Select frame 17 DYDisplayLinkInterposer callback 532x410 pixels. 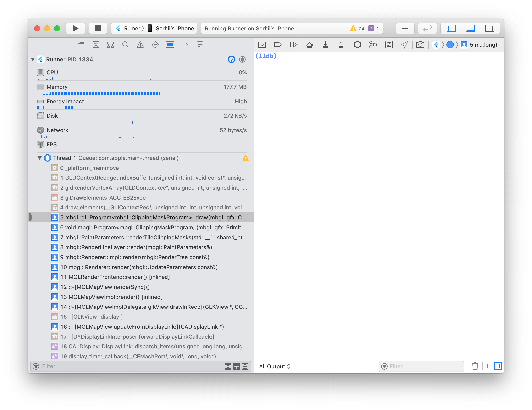141,337
